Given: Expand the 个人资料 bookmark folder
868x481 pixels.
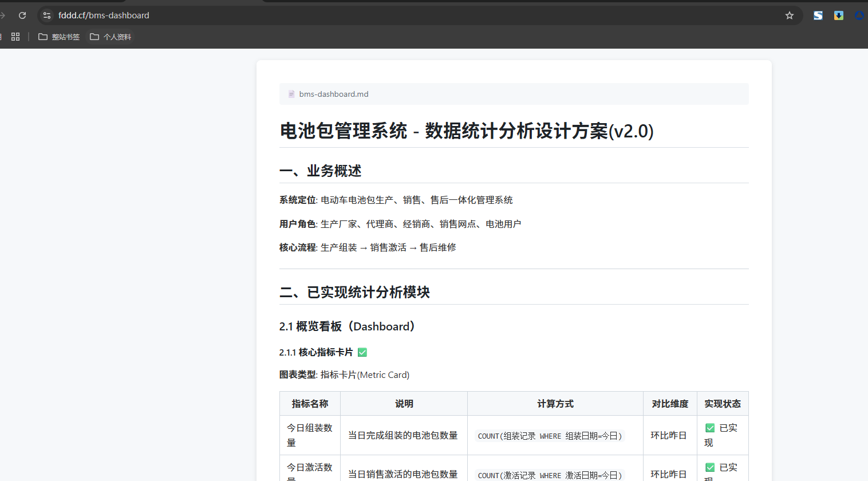Looking at the screenshot, I should pos(111,37).
